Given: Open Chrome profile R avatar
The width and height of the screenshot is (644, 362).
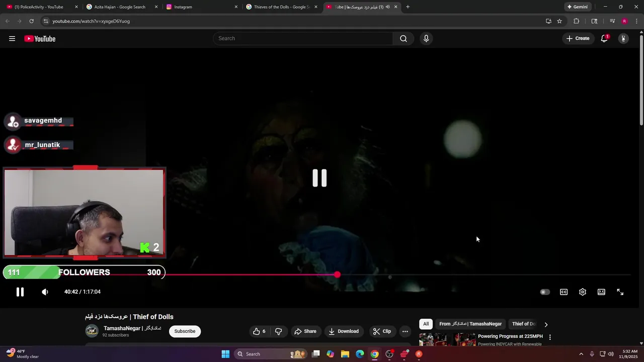Looking at the screenshot, I should tap(624, 21).
